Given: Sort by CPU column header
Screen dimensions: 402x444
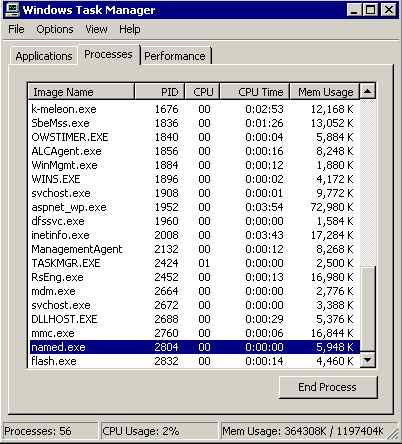Looking at the screenshot, I should click(x=202, y=92).
